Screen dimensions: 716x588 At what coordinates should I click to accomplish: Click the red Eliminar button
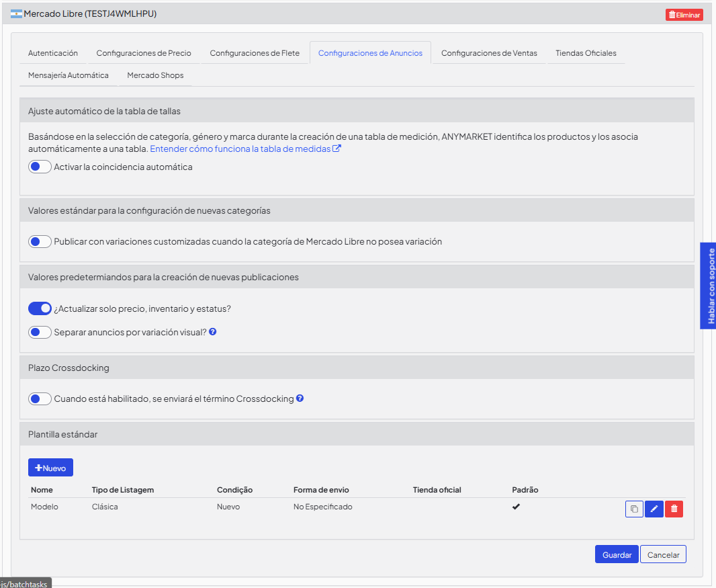tap(684, 15)
